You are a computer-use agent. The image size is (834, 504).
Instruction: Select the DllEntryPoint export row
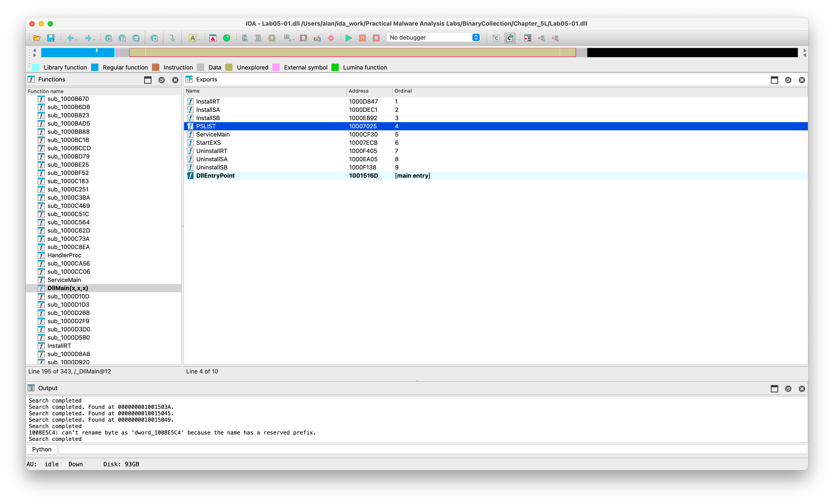[496, 176]
